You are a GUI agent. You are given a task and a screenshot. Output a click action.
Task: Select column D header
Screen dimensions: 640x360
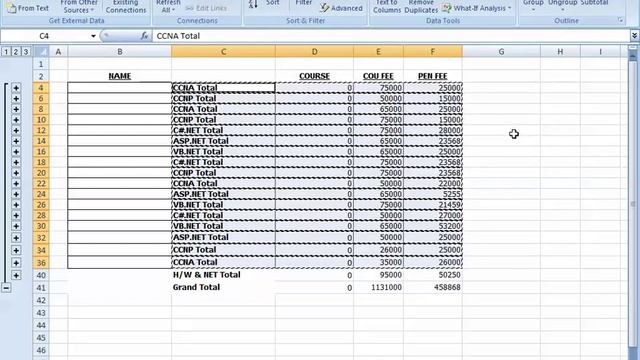pos(314,52)
